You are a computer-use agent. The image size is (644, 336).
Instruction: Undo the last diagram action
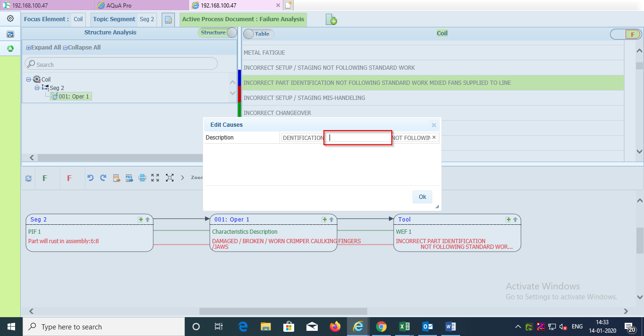(x=91, y=178)
